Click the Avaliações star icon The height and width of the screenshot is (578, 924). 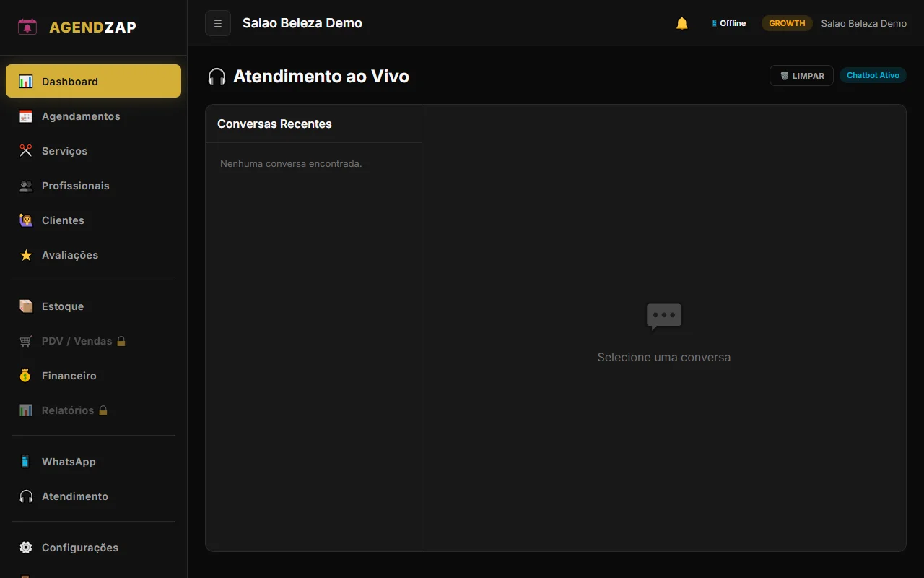point(26,255)
